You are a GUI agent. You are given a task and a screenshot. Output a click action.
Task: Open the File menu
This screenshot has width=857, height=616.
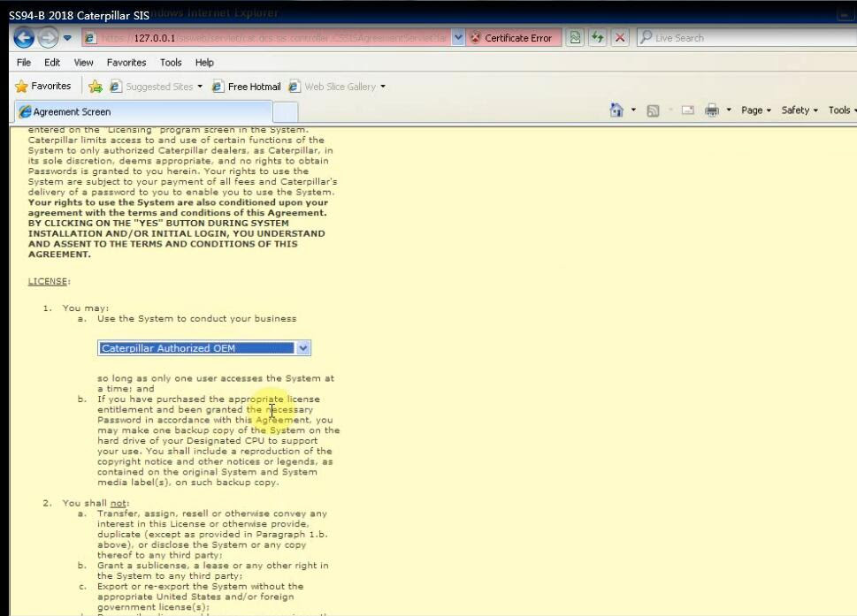24,63
